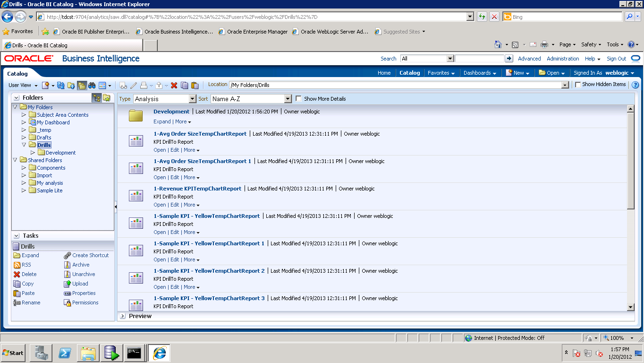This screenshot has height=363, width=644.
Task: Click the Permissions icon in the Tasks pane
Action: [68, 303]
